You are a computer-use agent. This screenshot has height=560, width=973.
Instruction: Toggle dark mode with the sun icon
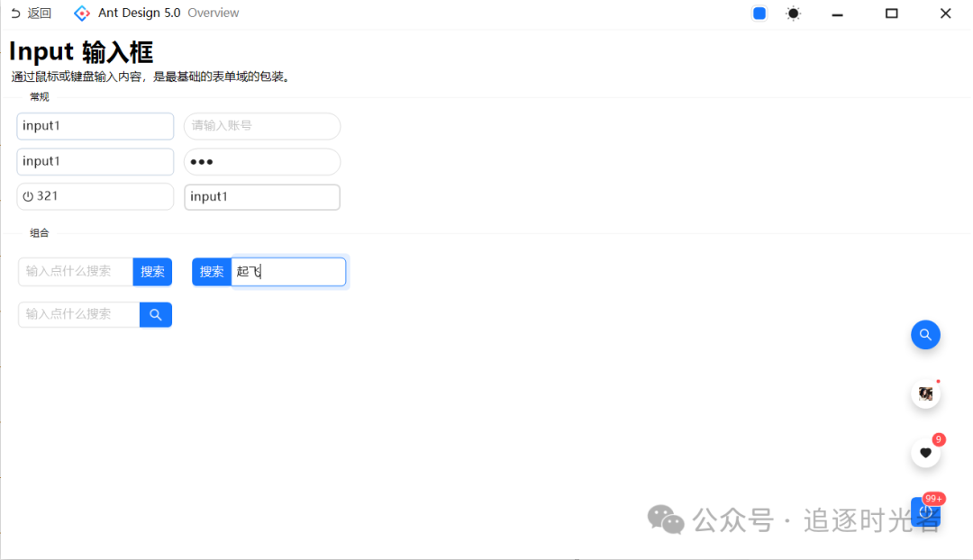coord(793,13)
